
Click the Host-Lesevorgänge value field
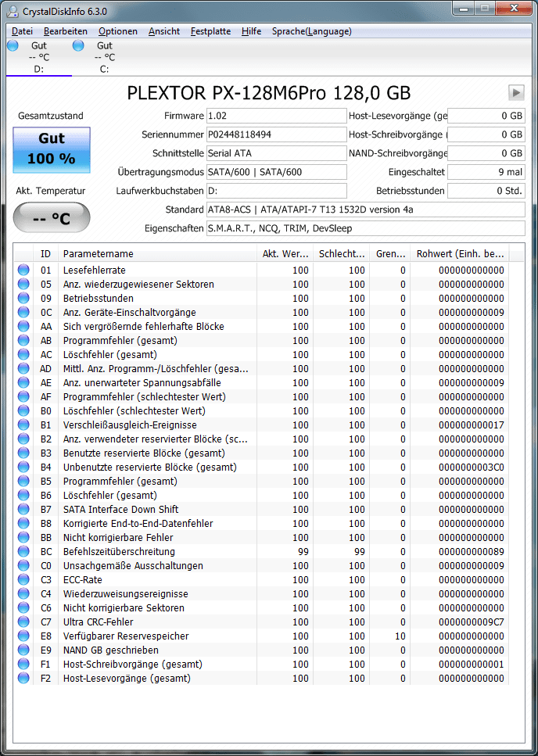[x=486, y=116]
